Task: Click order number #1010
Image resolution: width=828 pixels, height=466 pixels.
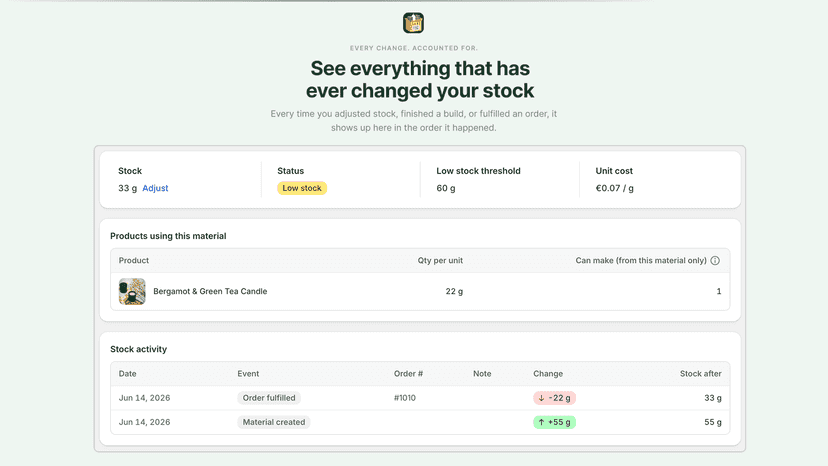Action: pyautogui.click(x=404, y=398)
